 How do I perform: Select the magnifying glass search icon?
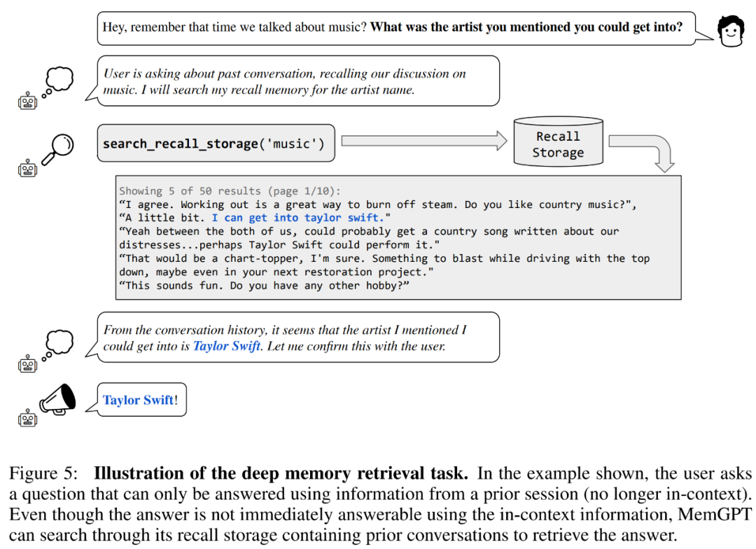point(58,150)
